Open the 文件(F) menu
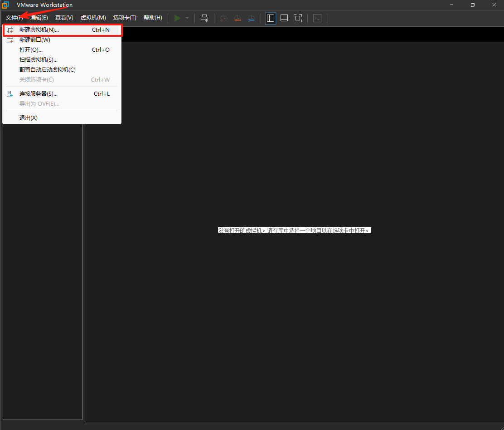The image size is (504, 430). (14, 18)
